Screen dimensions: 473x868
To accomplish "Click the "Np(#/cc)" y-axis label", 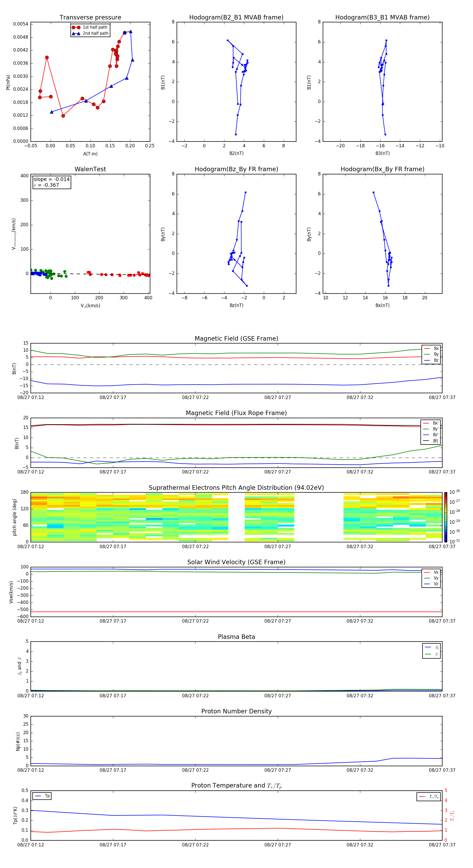I will tap(18, 741).
